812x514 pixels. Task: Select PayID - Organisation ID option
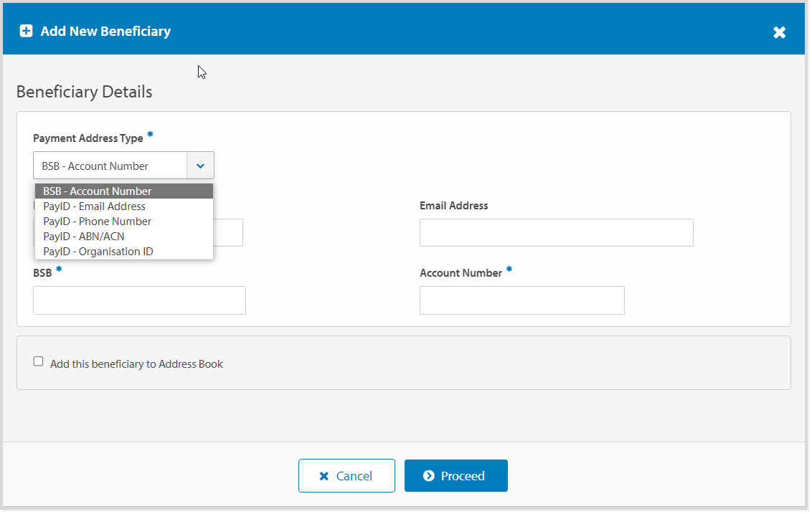pos(124,251)
